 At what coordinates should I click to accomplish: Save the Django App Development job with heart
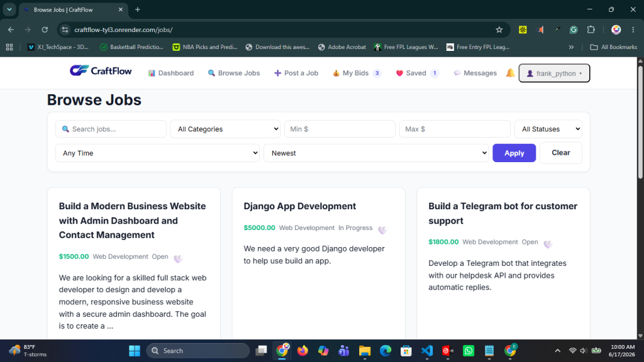382,230
